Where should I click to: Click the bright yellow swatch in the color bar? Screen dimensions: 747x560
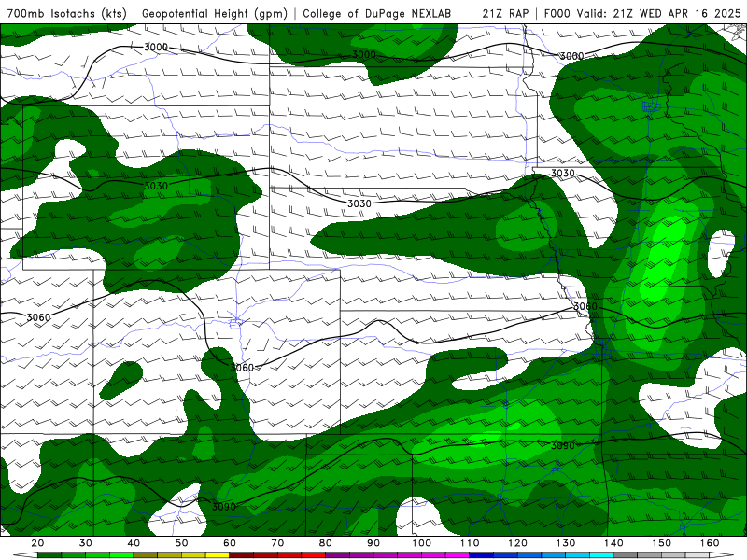[x=218, y=554]
